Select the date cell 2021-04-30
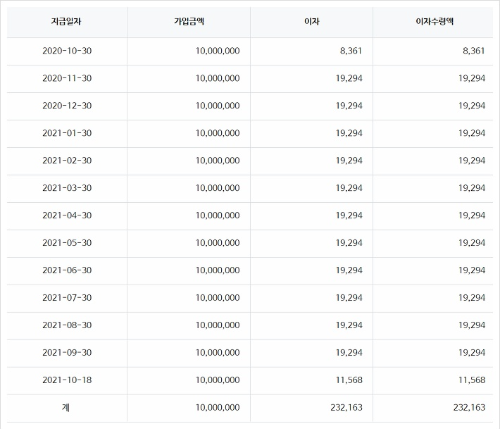Viewport: 500px width, 429px height. click(x=67, y=215)
